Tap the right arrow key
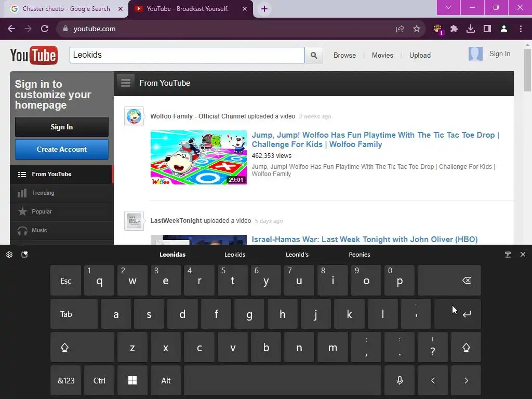Screen dimensions: 532x399 466,380
